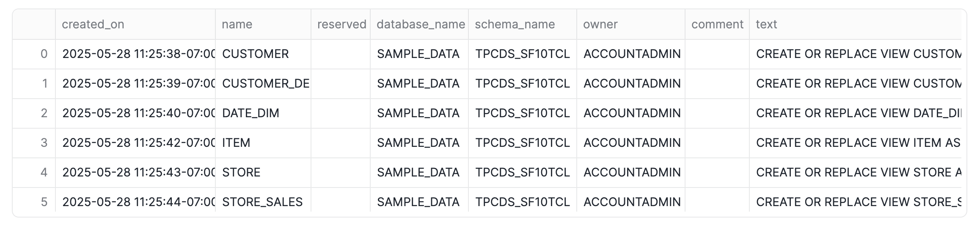The height and width of the screenshot is (226, 980).
Task: Click the empty comment cell in row 1
Action: click(x=717, y=84)
